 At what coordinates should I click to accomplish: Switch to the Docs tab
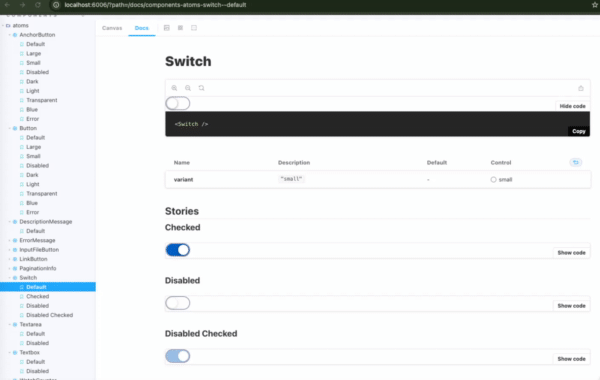[x=142, y=28]
